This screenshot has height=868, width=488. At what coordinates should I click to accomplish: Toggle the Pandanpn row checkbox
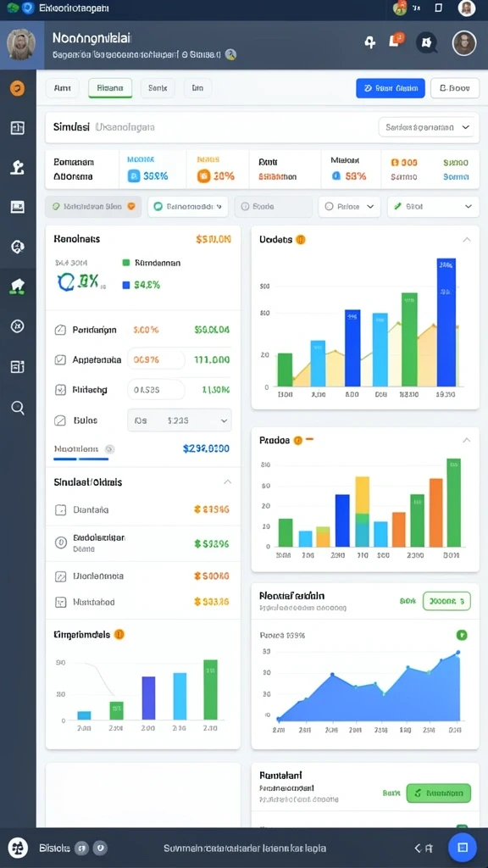pyautogui.click(x=60, y=330)
